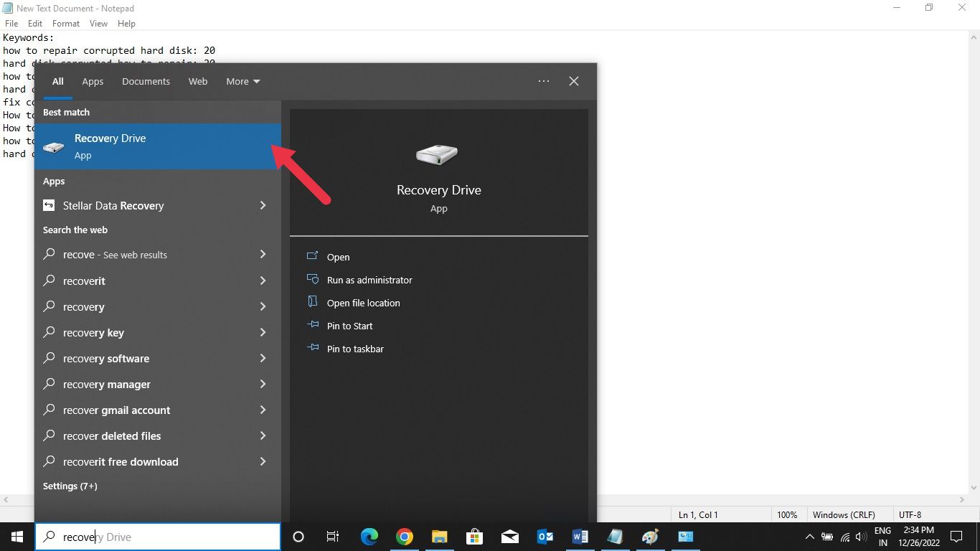Open Notepad Format menu
Viewport: 980px width, 551px height.
point(66,24)
